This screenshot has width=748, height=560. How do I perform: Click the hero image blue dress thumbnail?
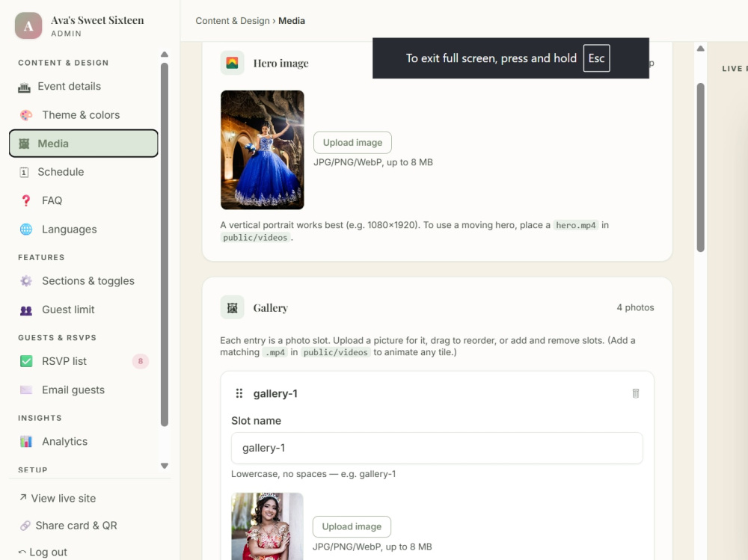pos(263,150)
